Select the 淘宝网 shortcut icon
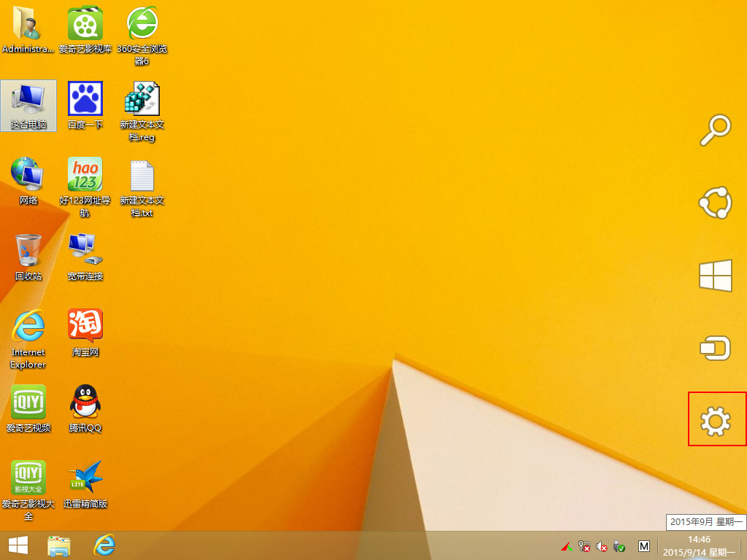The image size is (747, 560). tap(85, 332)
